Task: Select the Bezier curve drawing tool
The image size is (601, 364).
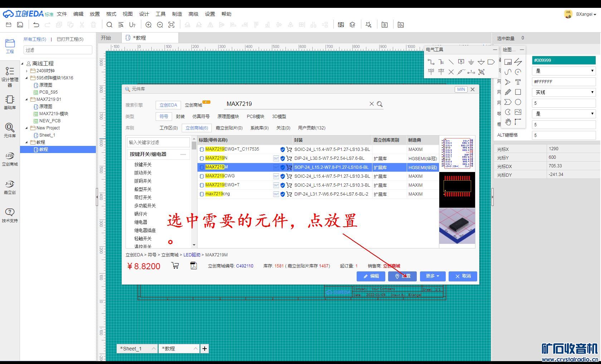Action: [508, 72]
